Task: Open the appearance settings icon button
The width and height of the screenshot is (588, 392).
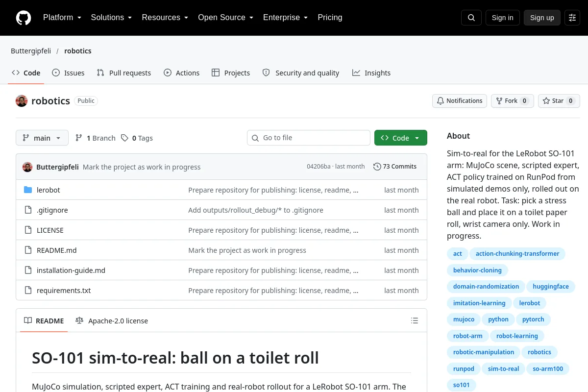Action: [x=572, y=18]
